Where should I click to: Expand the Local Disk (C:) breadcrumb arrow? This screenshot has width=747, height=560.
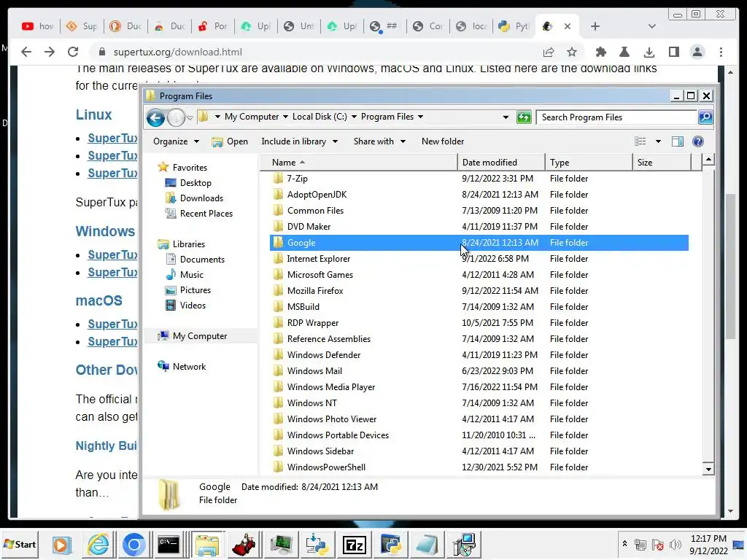click(354, 117)
